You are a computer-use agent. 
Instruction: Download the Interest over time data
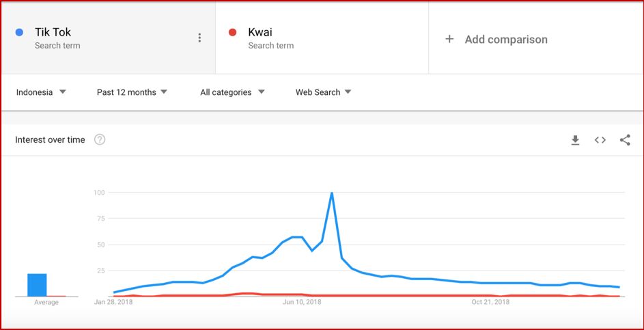coord(575,140)
